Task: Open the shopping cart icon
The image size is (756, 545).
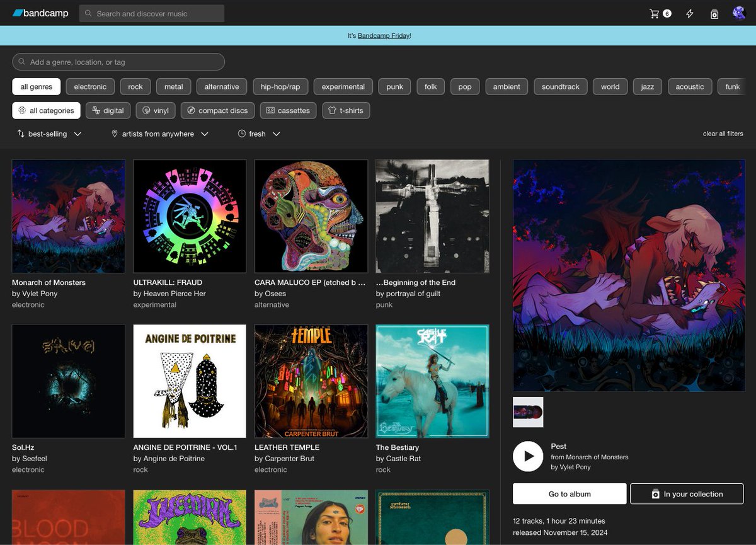Action: [655, 13]
